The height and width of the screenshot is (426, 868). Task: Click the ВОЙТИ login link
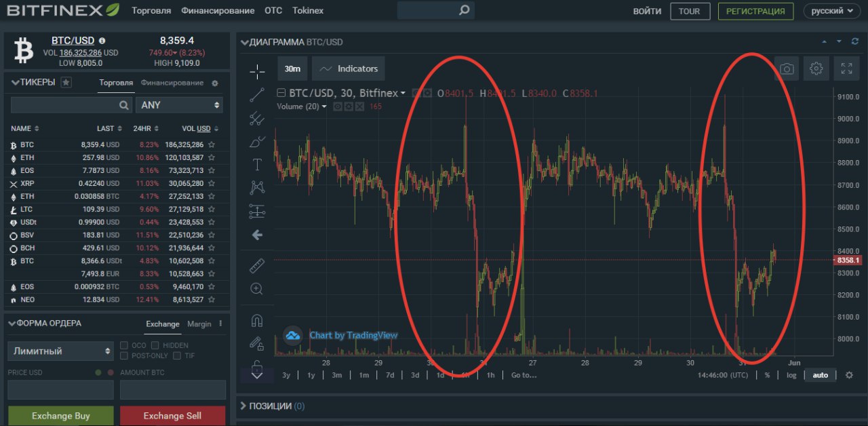[647, 11]
